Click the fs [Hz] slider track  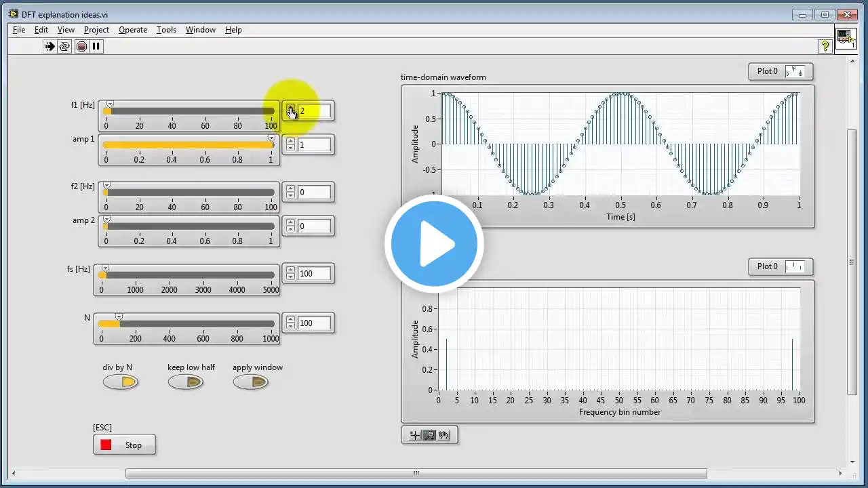pos(186,274)
